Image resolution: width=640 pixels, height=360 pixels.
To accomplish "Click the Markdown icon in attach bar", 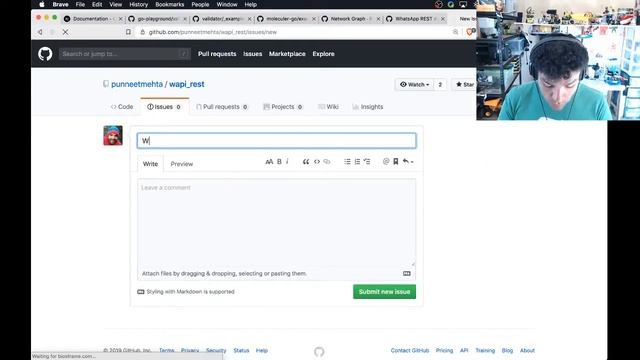I will pyautogui.click(x=407, y=273).
